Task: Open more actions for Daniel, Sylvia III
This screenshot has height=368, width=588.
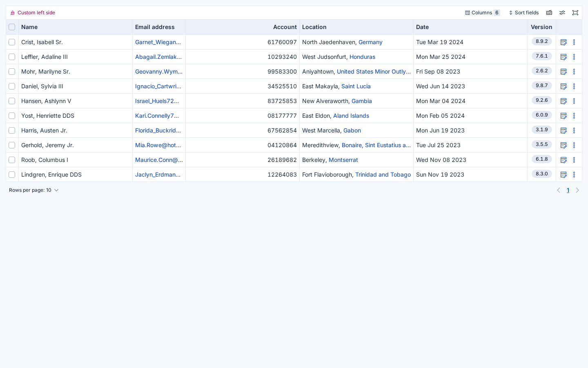Action: (574, 86)
